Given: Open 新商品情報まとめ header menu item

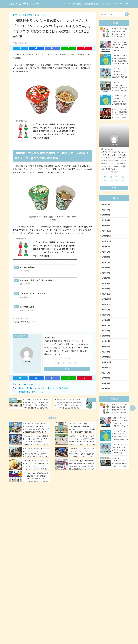Looking at the screenshot, I should click(92, 4).
